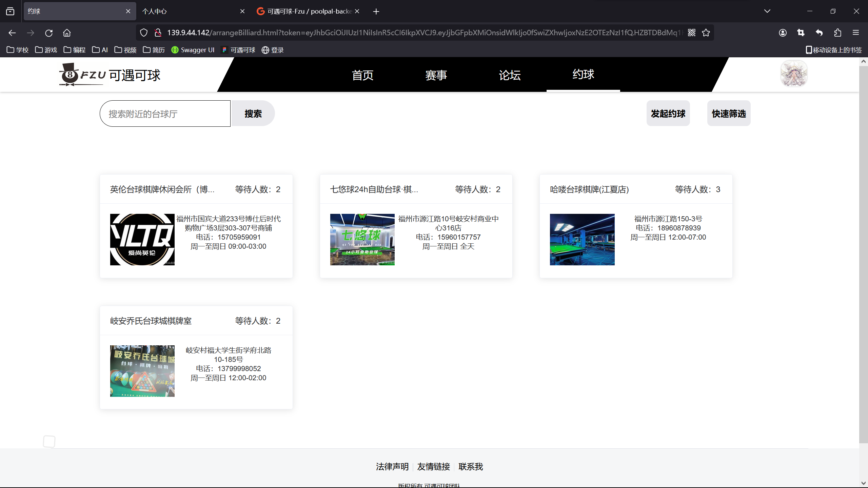Click the 快速筛选 button
The image size is (868, 488).
coord(729,114)
